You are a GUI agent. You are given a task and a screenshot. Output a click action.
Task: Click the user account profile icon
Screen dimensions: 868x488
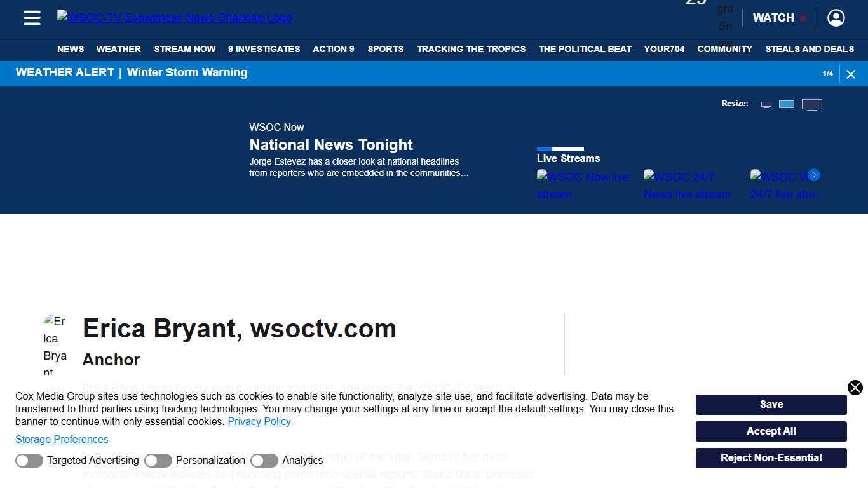836,18
